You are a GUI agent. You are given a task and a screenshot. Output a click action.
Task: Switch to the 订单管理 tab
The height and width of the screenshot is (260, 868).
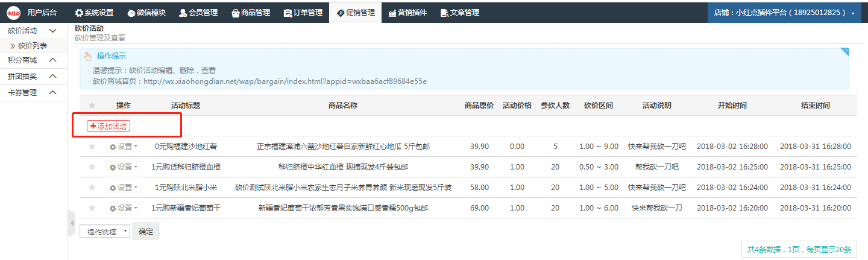coord(303,13)
